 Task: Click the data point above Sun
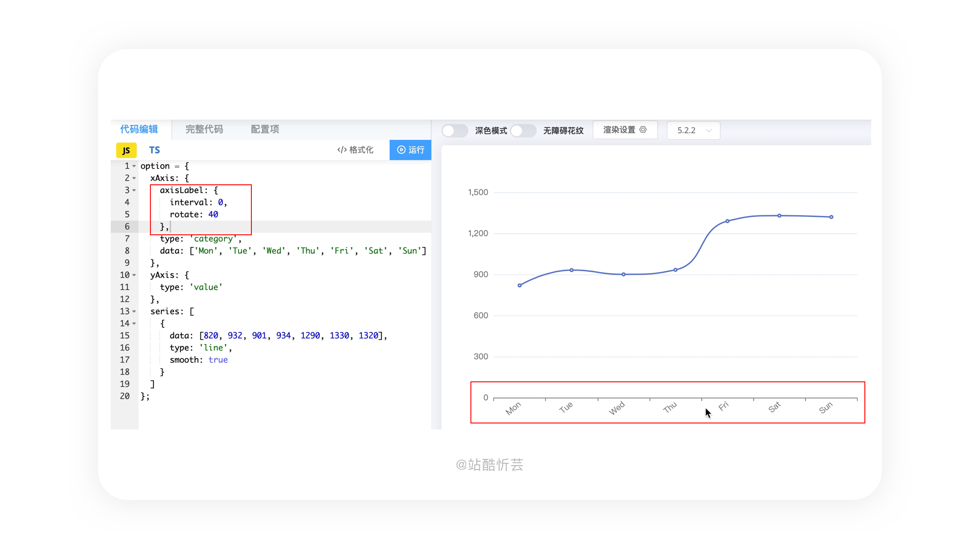click(x=831, y=217)
